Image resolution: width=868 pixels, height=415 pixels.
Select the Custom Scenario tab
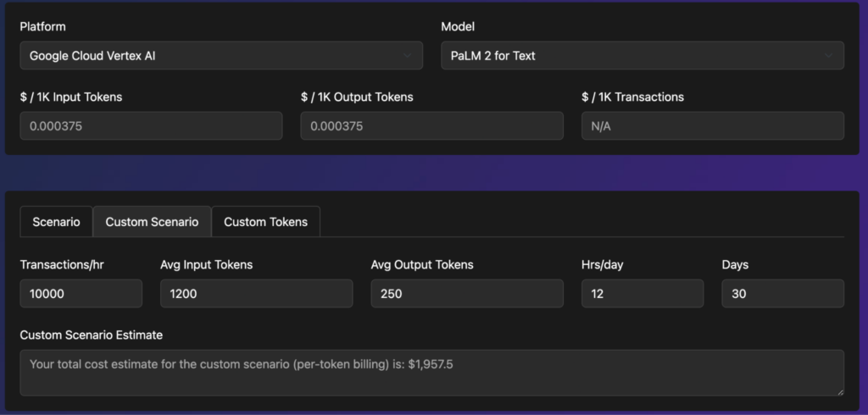click(152, 222)
